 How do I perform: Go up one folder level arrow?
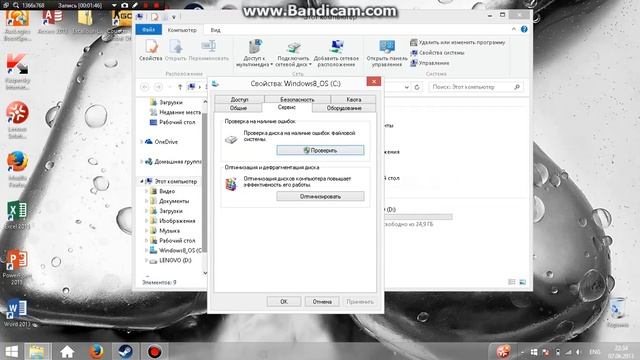click(180, 87)
